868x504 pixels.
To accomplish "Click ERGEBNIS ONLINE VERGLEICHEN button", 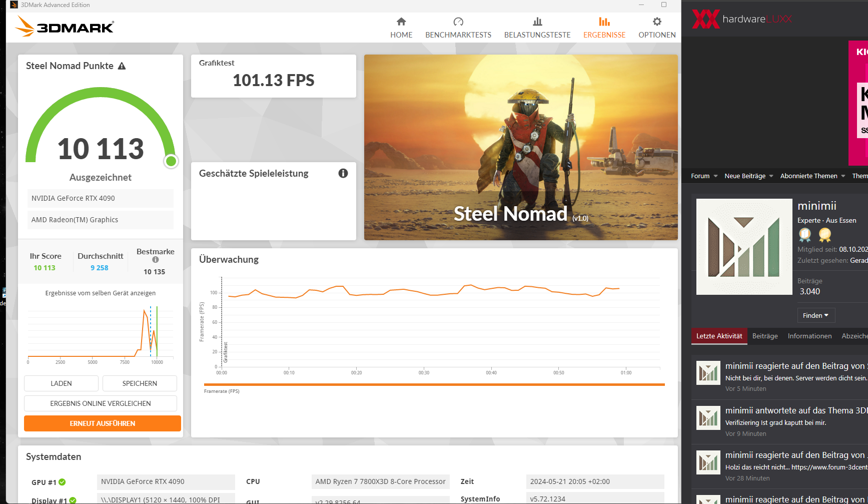I will click(101, 403).
